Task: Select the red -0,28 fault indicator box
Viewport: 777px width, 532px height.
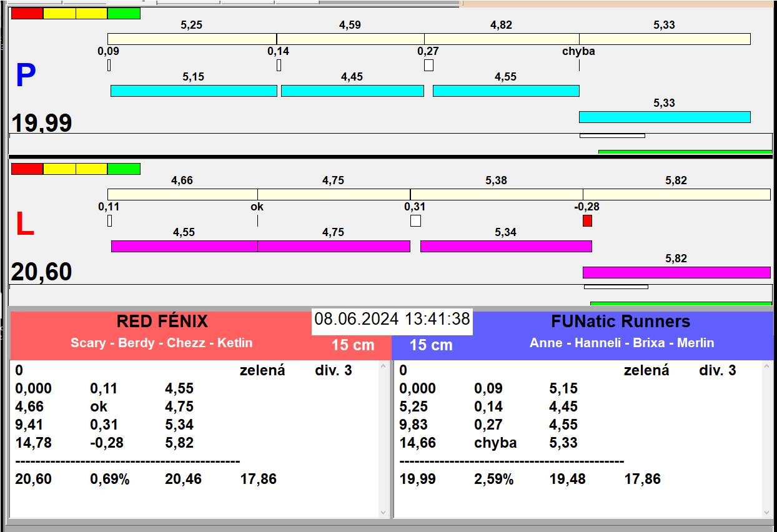Action: [587, 221]
